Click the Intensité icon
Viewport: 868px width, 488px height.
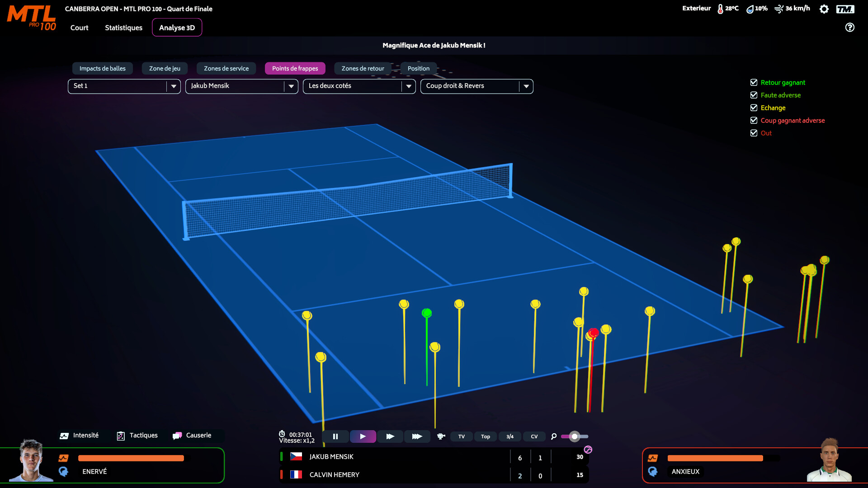click(x=64, y=436)
